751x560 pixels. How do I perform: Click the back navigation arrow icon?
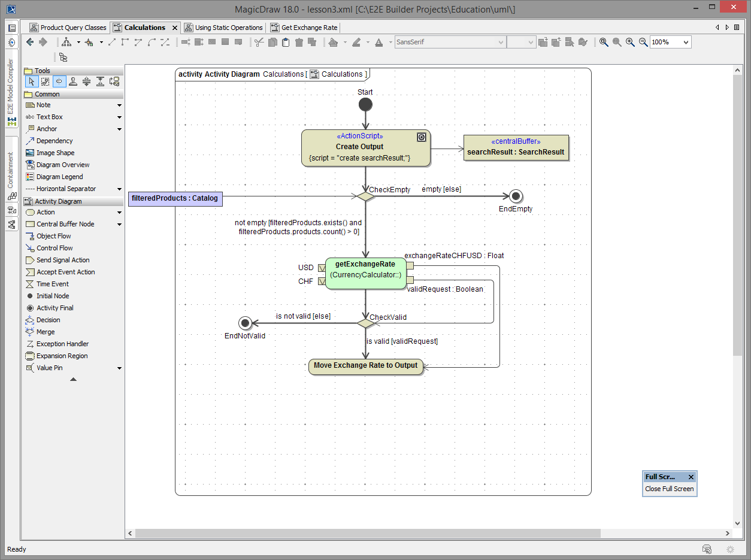[x=30, y=42]
